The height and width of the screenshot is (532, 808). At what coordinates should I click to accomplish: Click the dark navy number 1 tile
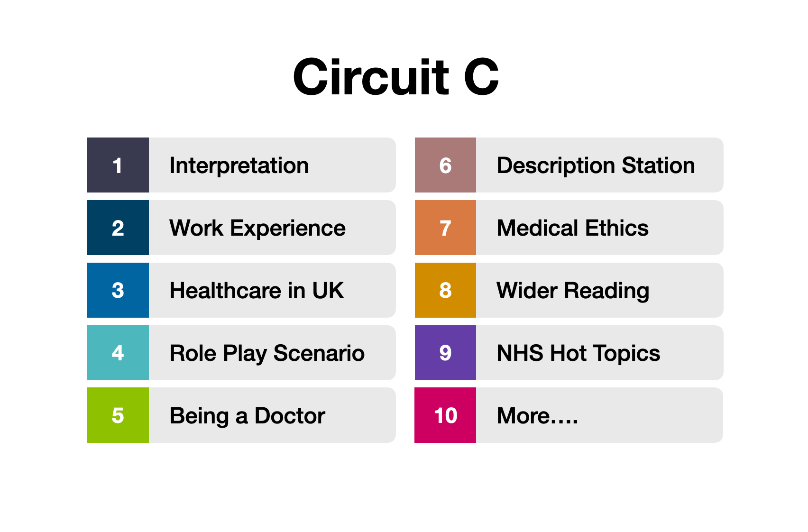[118, 165]
